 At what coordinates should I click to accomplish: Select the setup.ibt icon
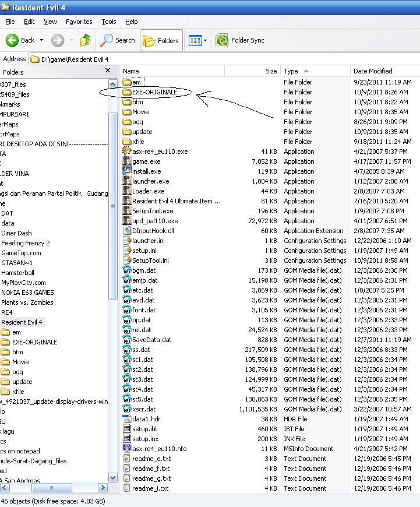click(x=127, y=429)
